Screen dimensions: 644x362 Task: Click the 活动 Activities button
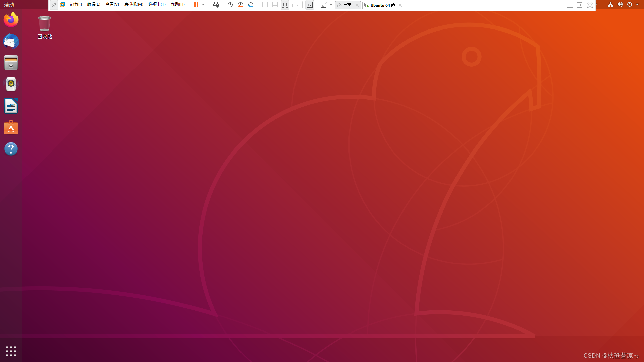(9, 5)
